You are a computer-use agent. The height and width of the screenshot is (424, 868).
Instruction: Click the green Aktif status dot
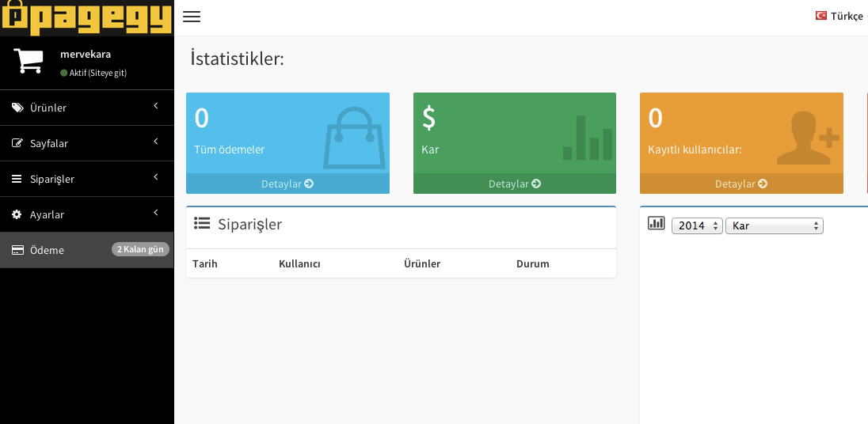63,73
